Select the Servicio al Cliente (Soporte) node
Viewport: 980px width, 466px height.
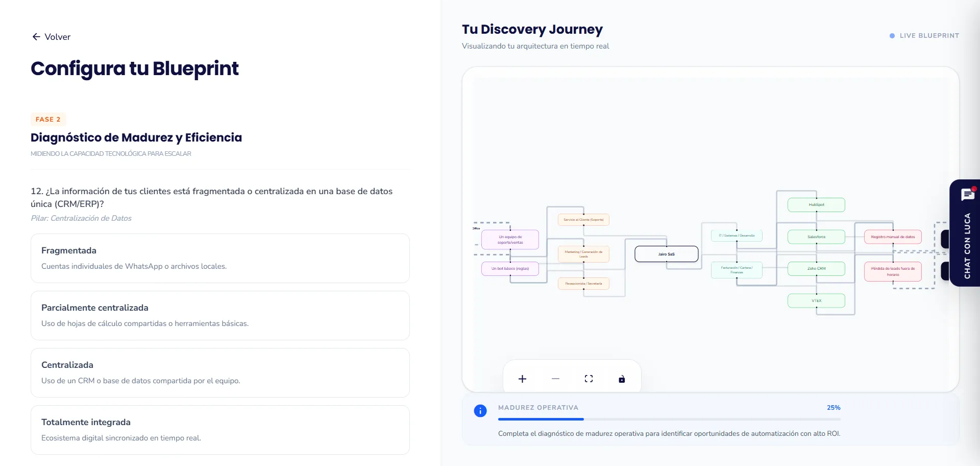point(583,220)
